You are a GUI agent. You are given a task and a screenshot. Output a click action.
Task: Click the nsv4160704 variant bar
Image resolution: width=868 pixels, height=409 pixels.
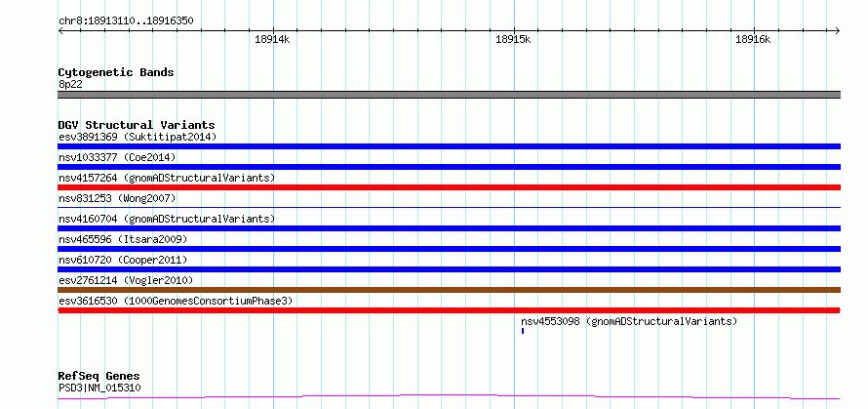449,228
